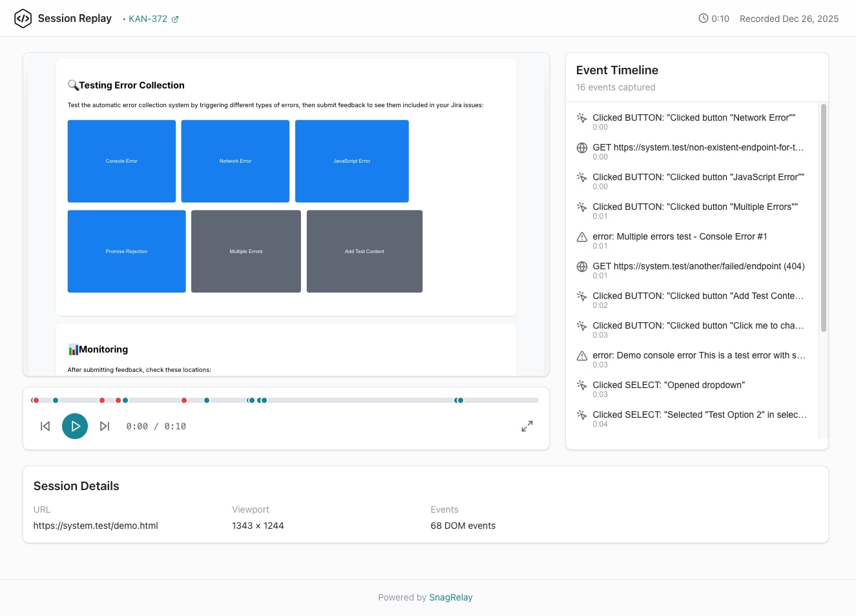The width and height of the screenshot is (856, 616).
Task: Click the Session Replay logo icon
Action: 23,19
